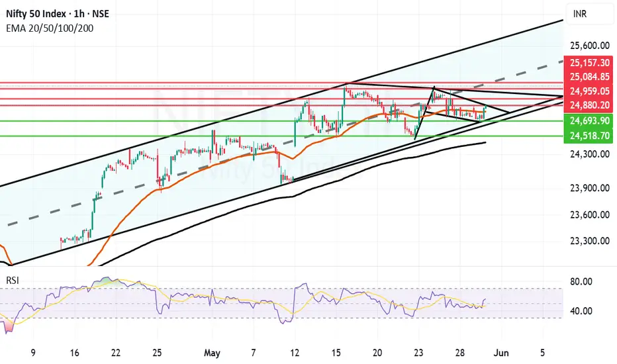Click the 5 date on time axis
The height and width of the screenshot is (364, 617).
(543, 353)
